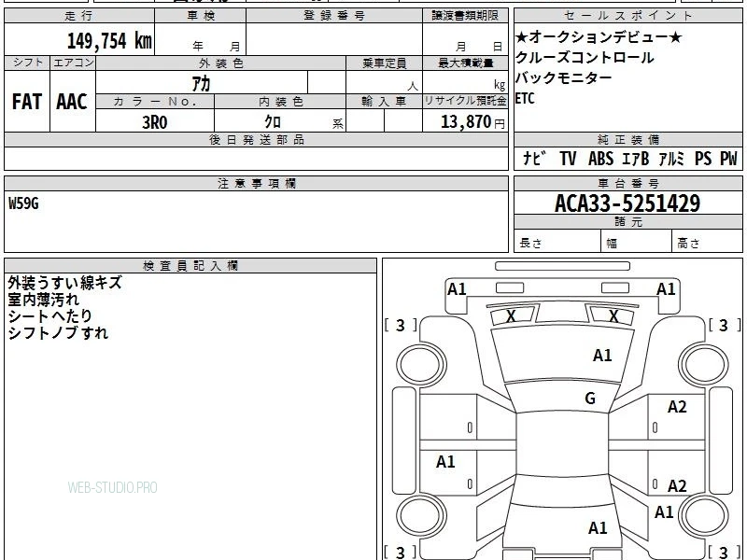Select the ABS equipment item
Image resolution: width=747 pixels, height=560 pixels.
600,158
